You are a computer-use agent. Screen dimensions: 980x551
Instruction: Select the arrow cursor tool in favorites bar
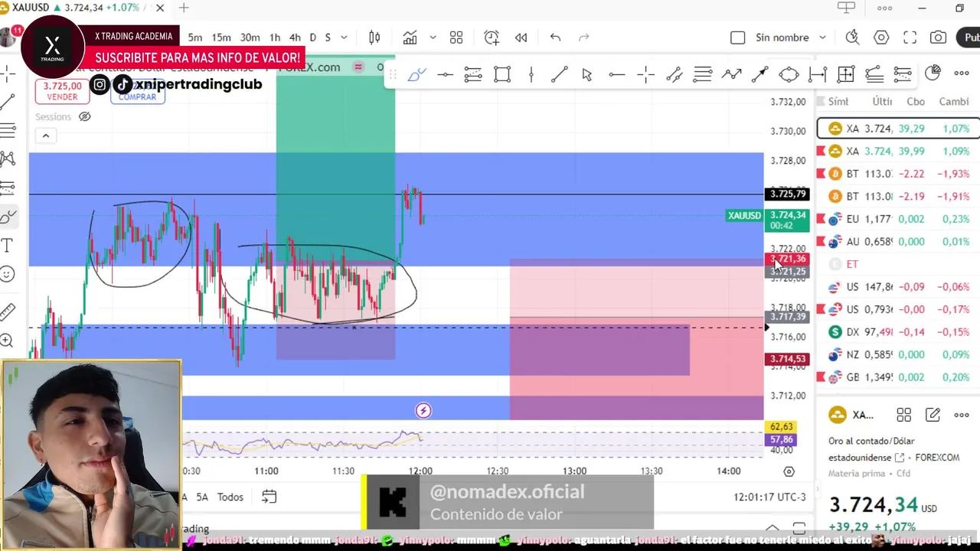pos(587,74)
